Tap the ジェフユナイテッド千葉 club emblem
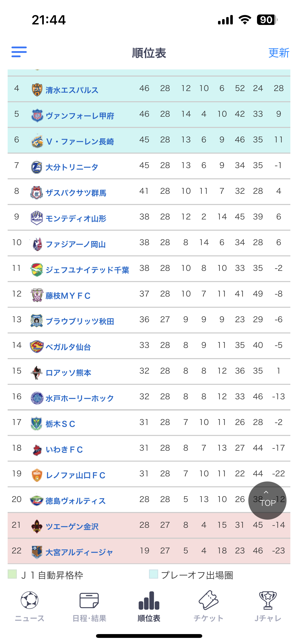This screenshot has width=298, height=644. [x=37, y=270]
